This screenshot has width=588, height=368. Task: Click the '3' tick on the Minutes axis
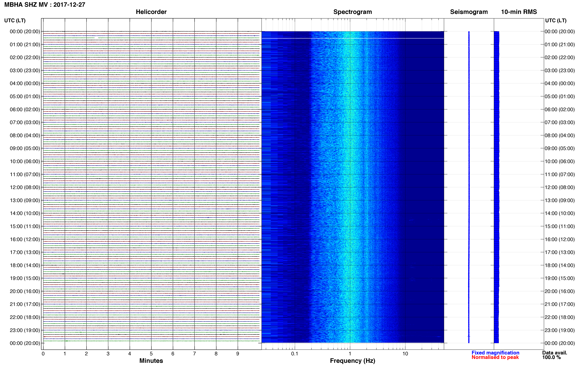(108, 354)
